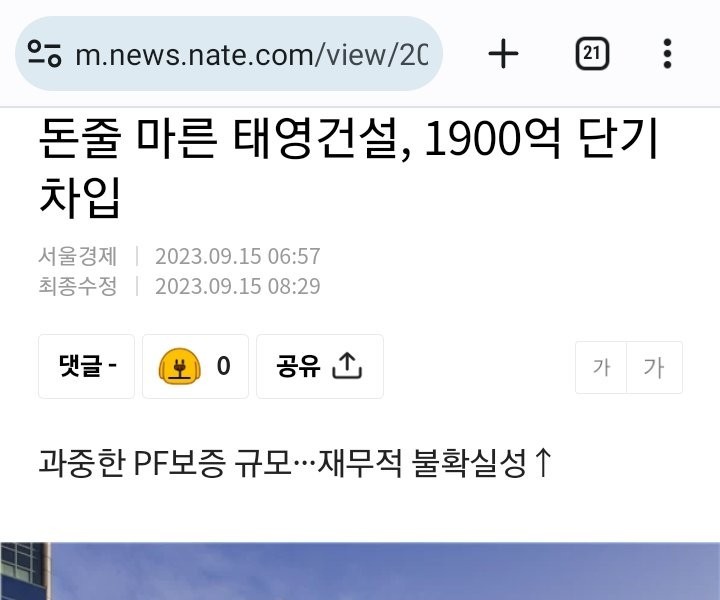Click the 서울경제 publisher name

pyautogui.click(x=78, y=256)
